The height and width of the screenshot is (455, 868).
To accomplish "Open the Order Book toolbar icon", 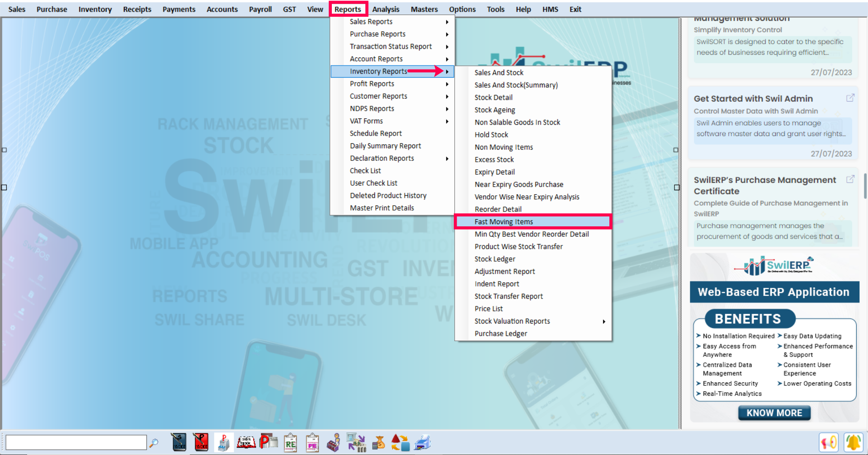I will pos(246,442).
